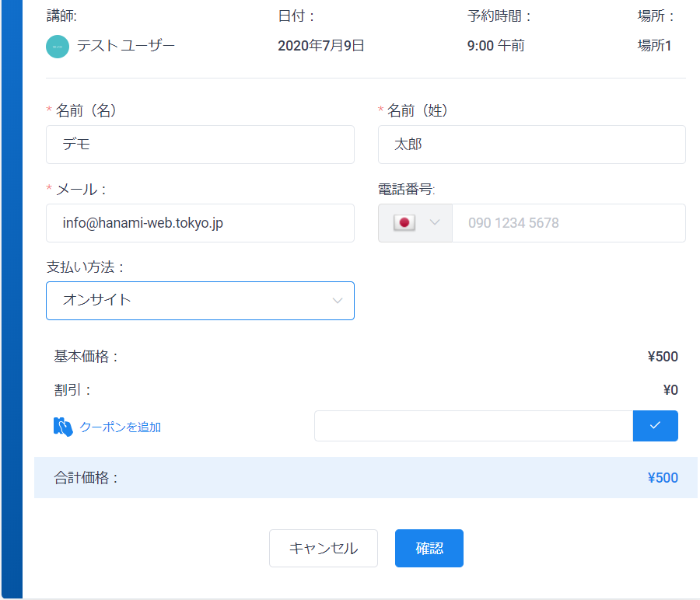The image size is (700, 600).
Task: Click the coupon code input field
Action: coord(474,426)
